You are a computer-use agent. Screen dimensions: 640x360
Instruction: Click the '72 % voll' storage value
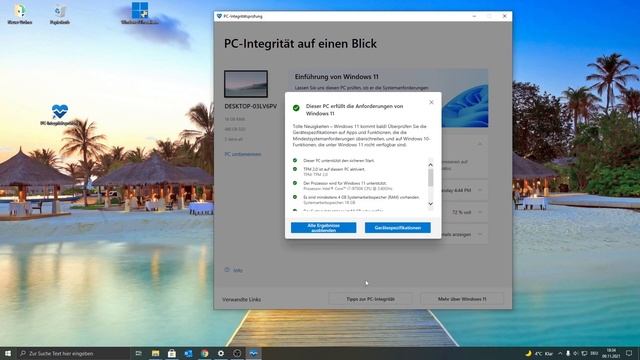point(461,212)
